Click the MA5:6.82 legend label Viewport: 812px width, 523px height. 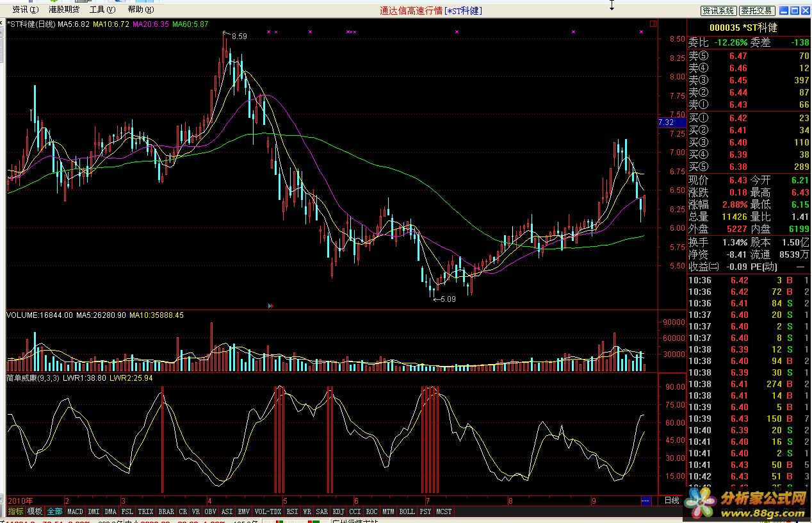click(x=74, y=24)
